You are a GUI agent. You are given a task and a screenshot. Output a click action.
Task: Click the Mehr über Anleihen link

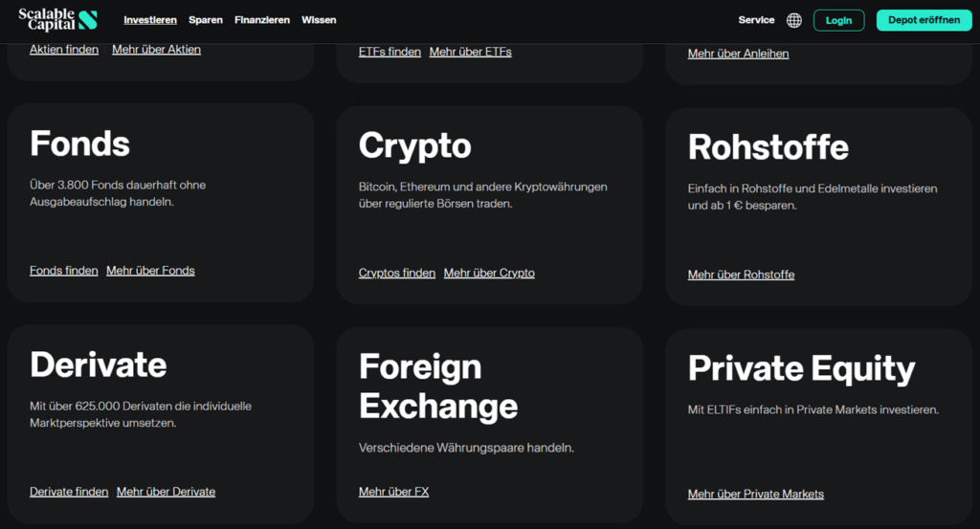click(x=738, y=54)
